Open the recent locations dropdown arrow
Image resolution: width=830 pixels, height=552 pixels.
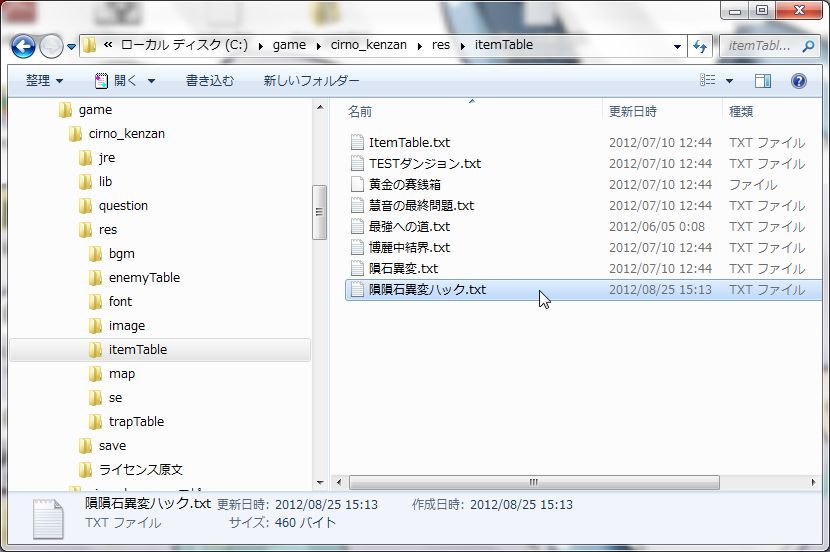(71, 47)
